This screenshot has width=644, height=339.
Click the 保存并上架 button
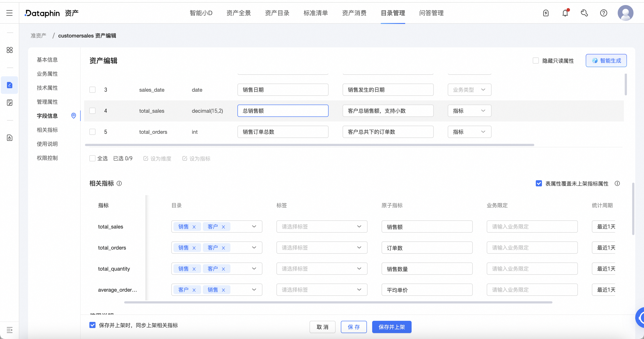[392, 327]
